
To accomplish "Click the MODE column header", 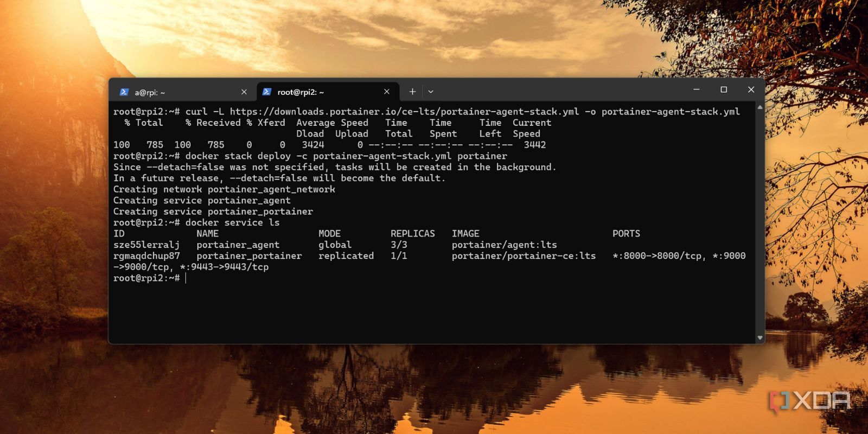I will (x=329, y=234).
